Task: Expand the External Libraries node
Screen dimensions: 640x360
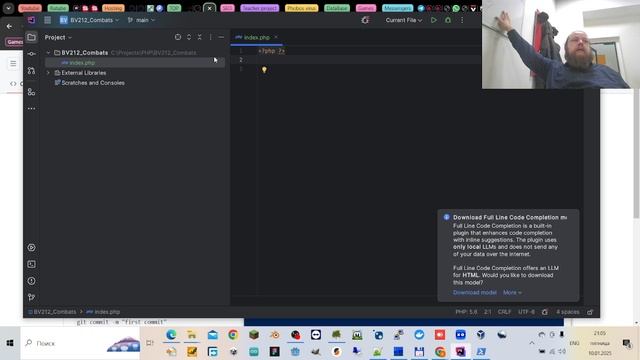Action: point(48,73)
